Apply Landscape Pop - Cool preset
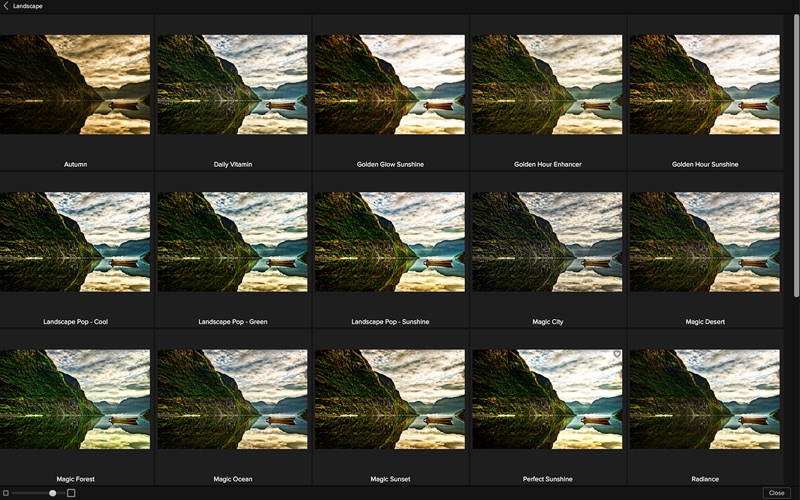Viewport: 800px width, 500px height. [x=75, y=242]
